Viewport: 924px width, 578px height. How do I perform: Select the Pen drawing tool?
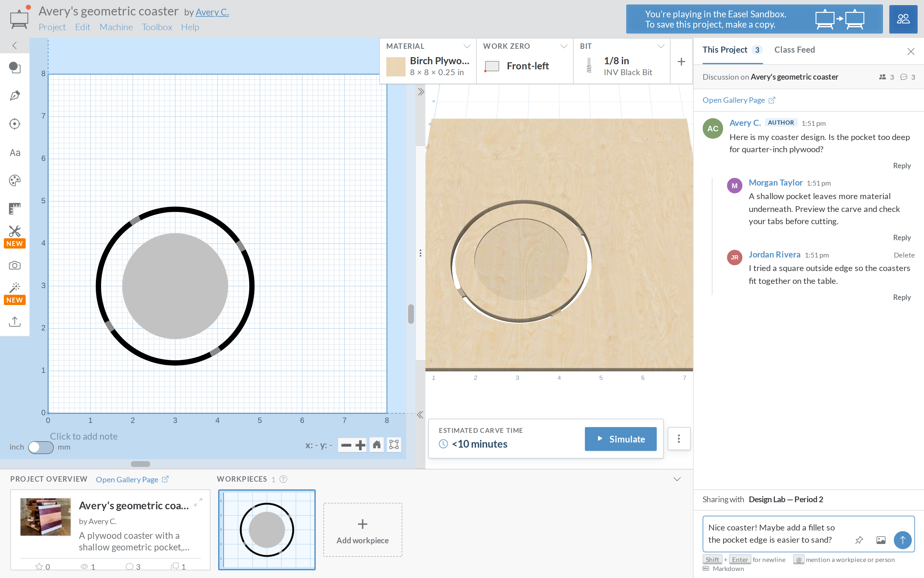click(x=14, y=96)
